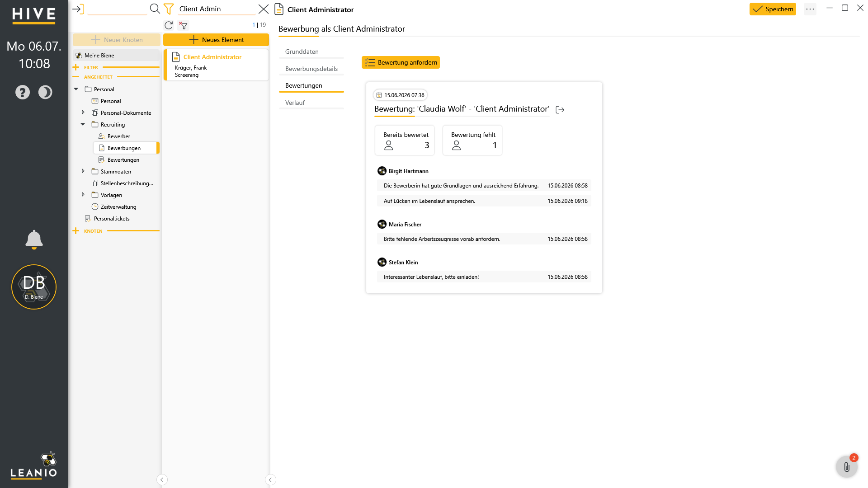The width and height of the screenshot is (868, 488).
Task: Click the document icon next to Client Administrator title
Action: tap(279, 9)
